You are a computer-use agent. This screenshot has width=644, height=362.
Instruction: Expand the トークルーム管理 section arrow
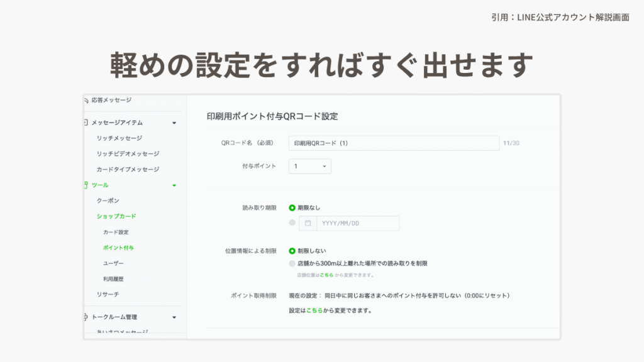(x=174, y=317)
